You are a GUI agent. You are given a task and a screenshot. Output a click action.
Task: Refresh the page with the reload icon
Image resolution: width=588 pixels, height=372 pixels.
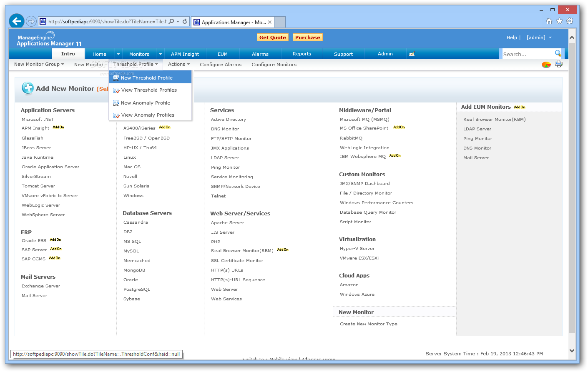coord(185,21)
